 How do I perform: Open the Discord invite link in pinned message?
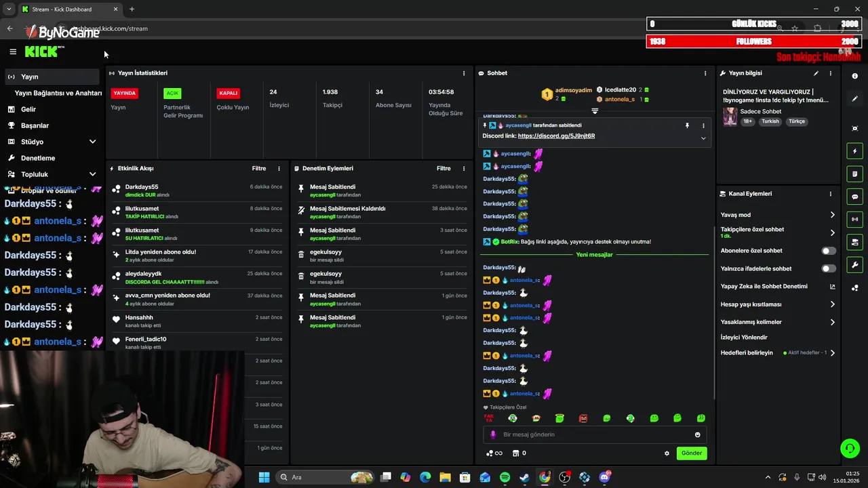[556, 136]
